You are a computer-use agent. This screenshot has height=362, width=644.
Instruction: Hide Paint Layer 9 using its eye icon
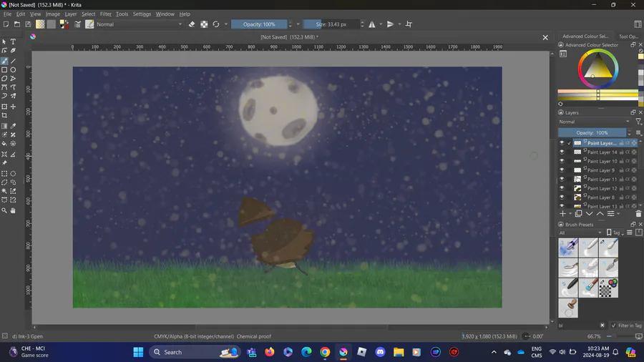coord(562,170)
